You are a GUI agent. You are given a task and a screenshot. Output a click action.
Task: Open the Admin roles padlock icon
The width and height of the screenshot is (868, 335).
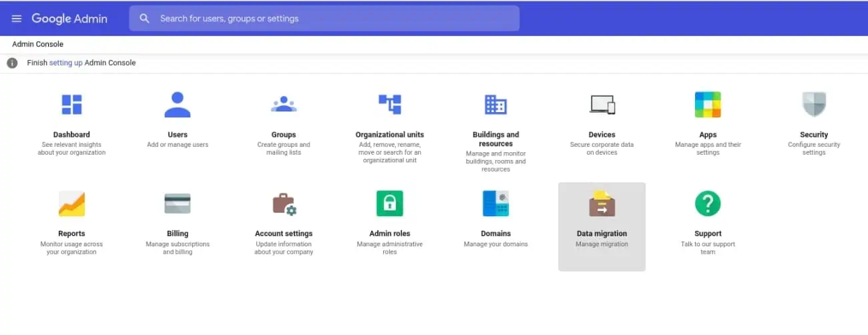pyautogui.click(x=390, y=204)
